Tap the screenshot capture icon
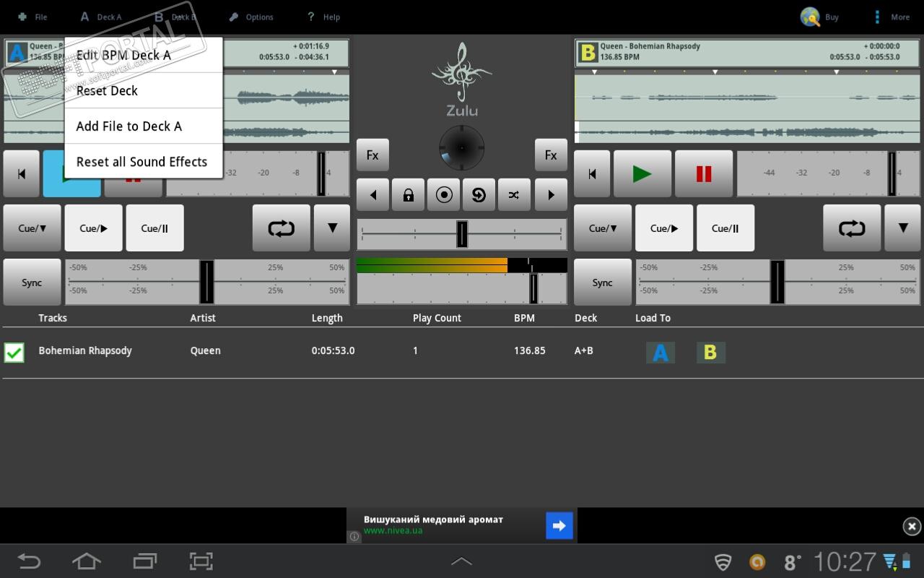The image size is (924, 578). 201,561
